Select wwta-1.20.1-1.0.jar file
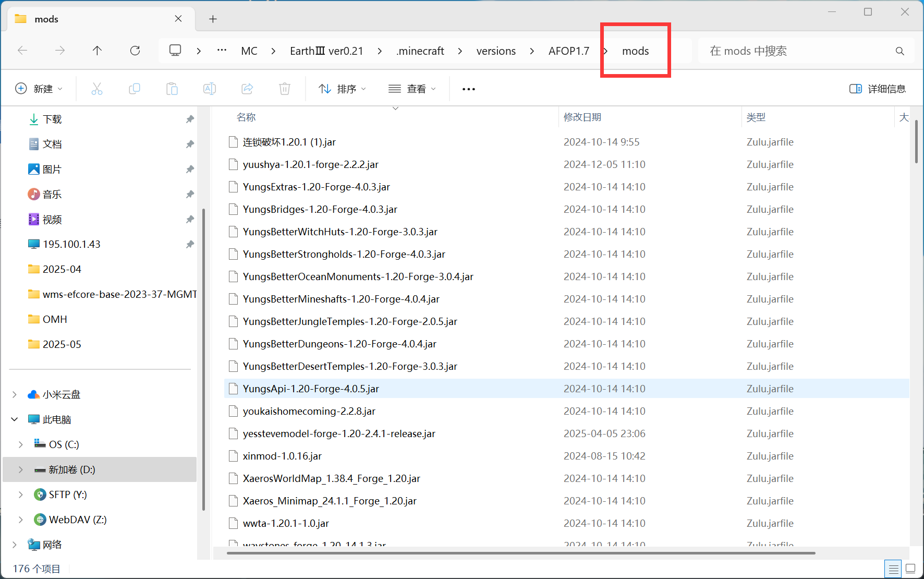 coord(286,524)
